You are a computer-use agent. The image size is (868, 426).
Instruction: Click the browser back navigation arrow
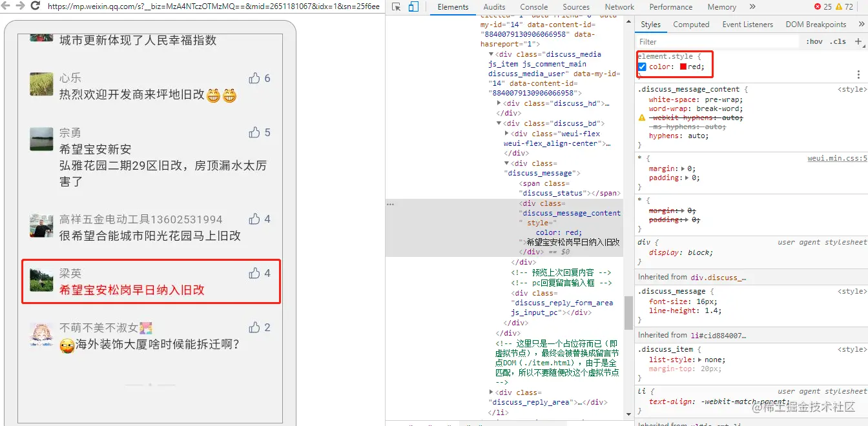pyautogui.click(x=6, y=6)
